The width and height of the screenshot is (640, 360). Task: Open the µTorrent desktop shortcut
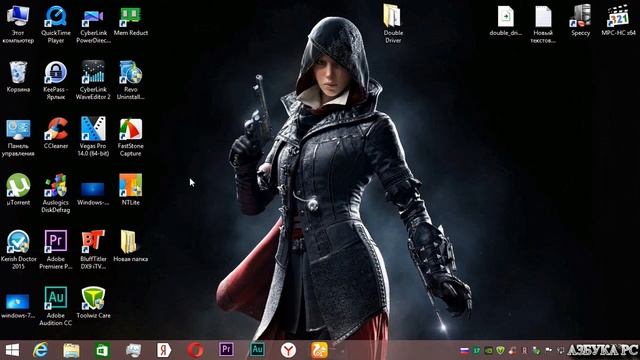pos(18,189)
